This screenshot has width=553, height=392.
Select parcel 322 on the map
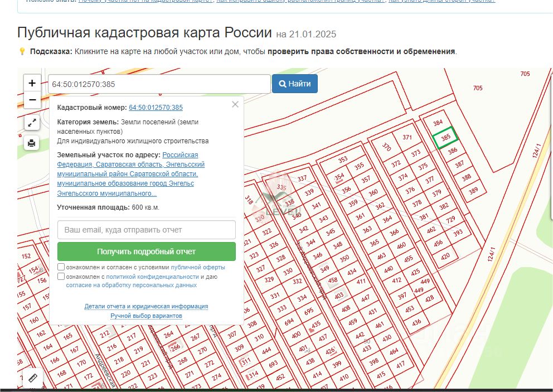coord(267,231)
